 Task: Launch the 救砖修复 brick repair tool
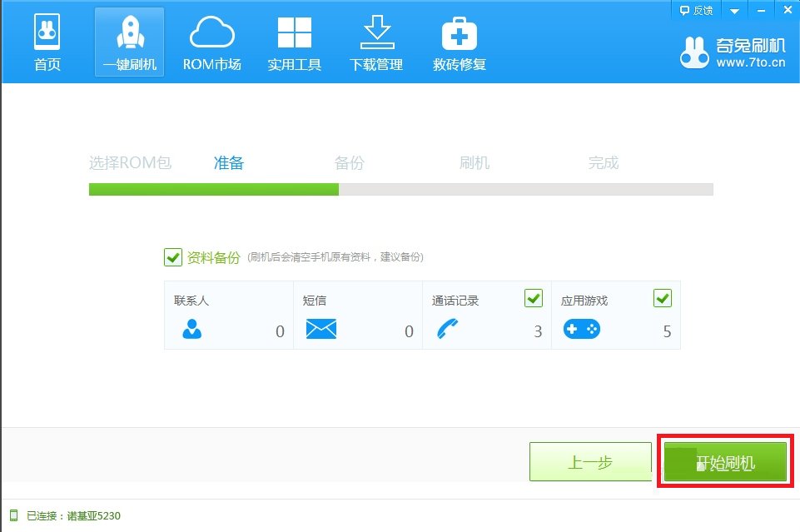(458, 40)
